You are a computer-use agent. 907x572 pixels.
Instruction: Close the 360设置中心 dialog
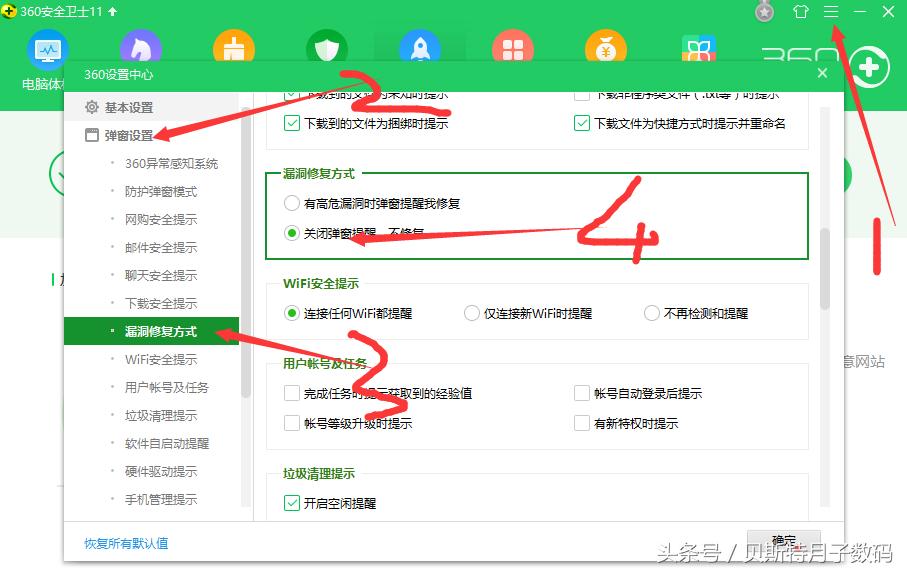822,73
